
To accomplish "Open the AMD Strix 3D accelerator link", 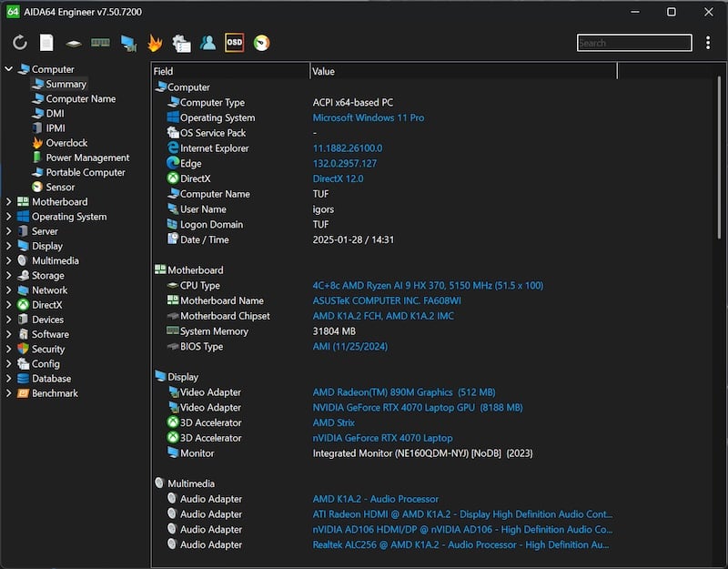I will coord(333,422).
